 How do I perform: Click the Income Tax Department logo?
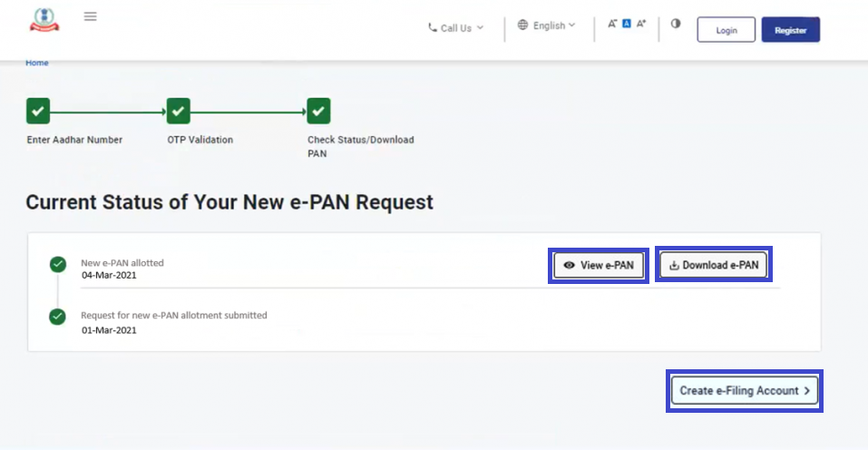[x=43, y=20]
